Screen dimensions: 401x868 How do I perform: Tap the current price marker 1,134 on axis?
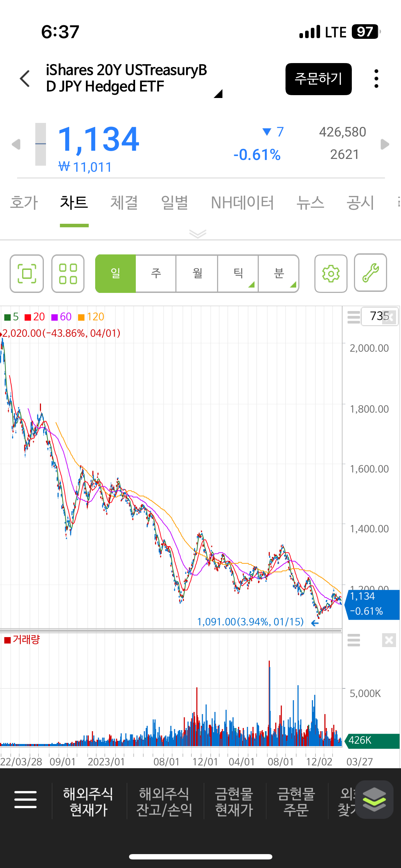(372, 605)
